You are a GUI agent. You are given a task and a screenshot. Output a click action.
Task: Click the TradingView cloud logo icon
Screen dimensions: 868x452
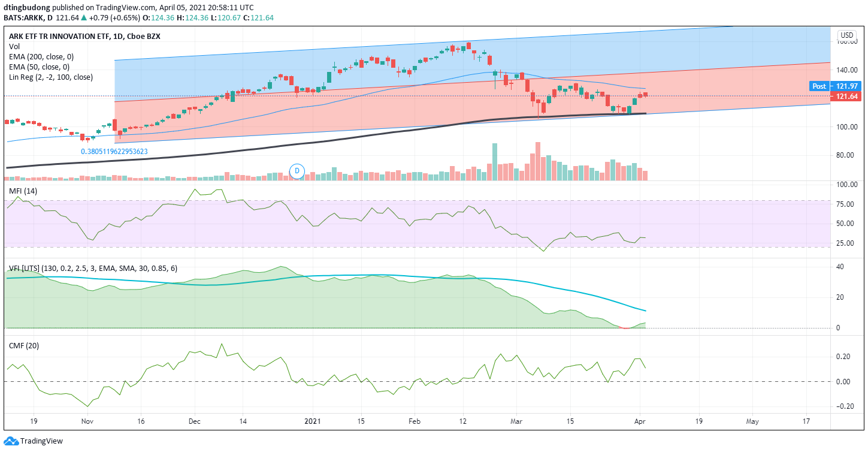(x=11, y=441)
